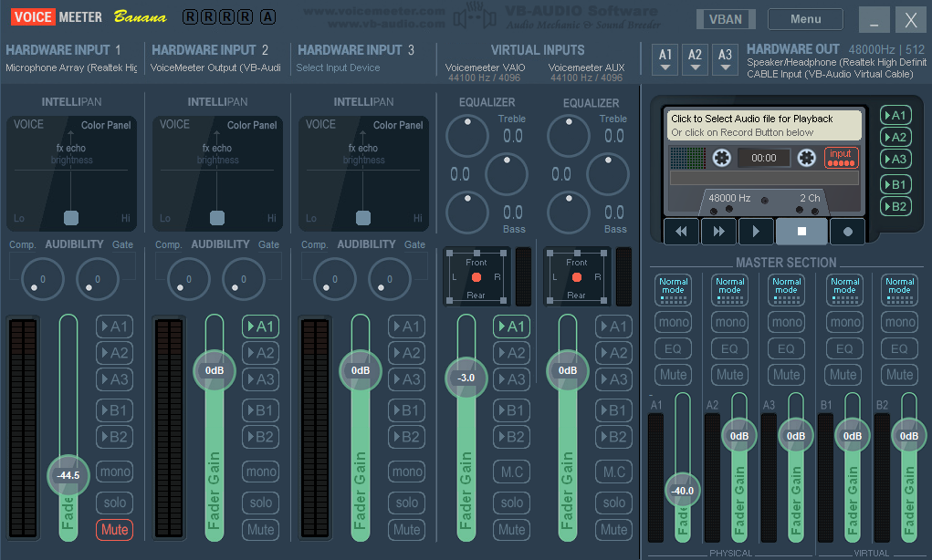The height and width of the screenshot is (560, 932).
Task: Click Hardware Input 1 compressor knob
Action: tap(42, 279)
